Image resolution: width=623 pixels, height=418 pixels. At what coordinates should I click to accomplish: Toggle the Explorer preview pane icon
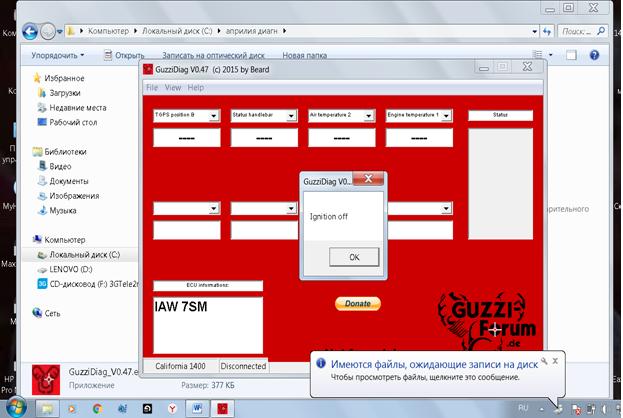coord(571,55)
